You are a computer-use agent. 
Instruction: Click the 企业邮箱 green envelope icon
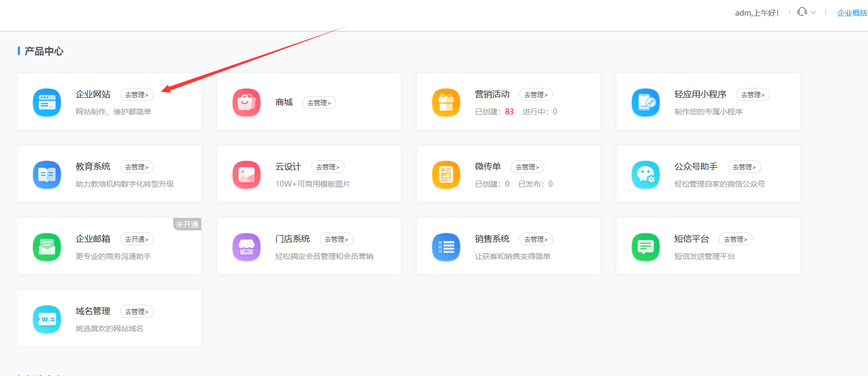47,247
